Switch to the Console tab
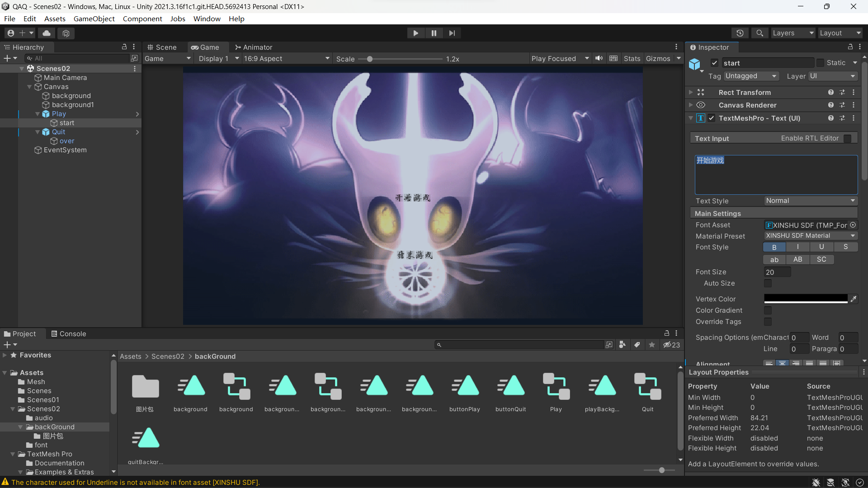Screen dimensions: 868x488 point(68,334)
